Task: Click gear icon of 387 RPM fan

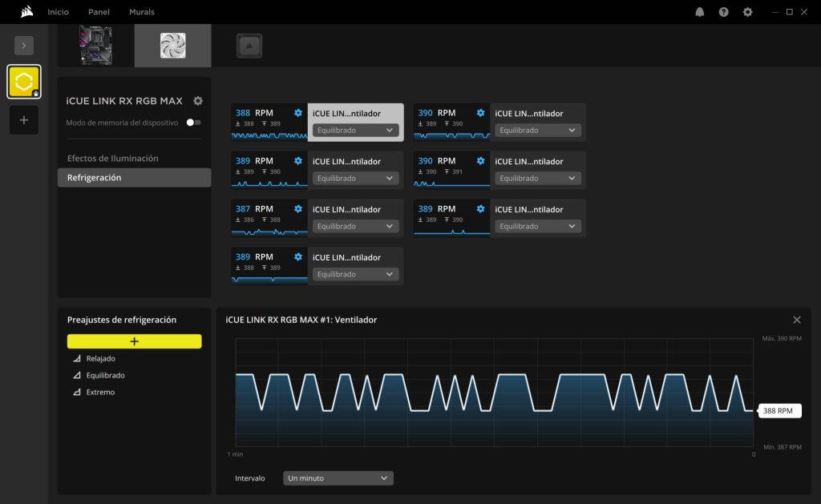Action: coord(298,209)
